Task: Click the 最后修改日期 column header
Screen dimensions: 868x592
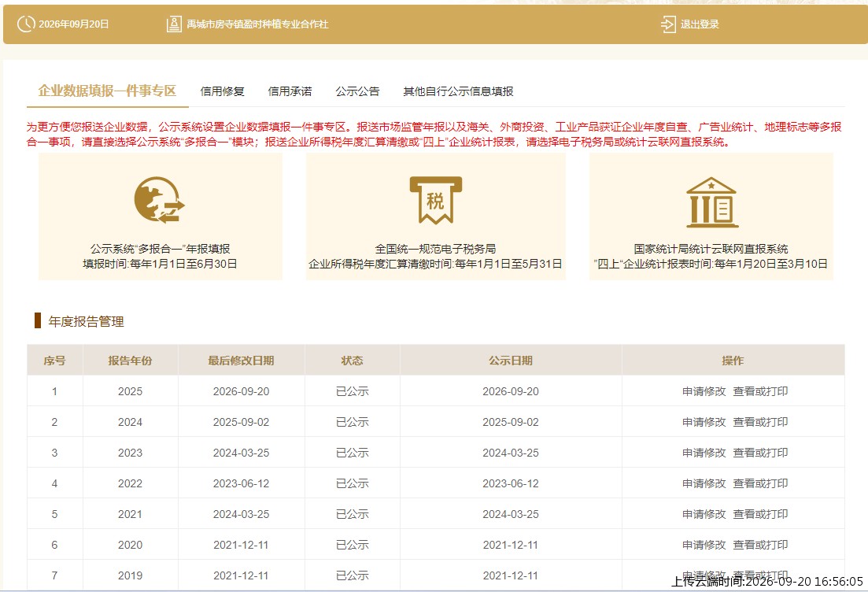Action: click(x=242, y=361)
